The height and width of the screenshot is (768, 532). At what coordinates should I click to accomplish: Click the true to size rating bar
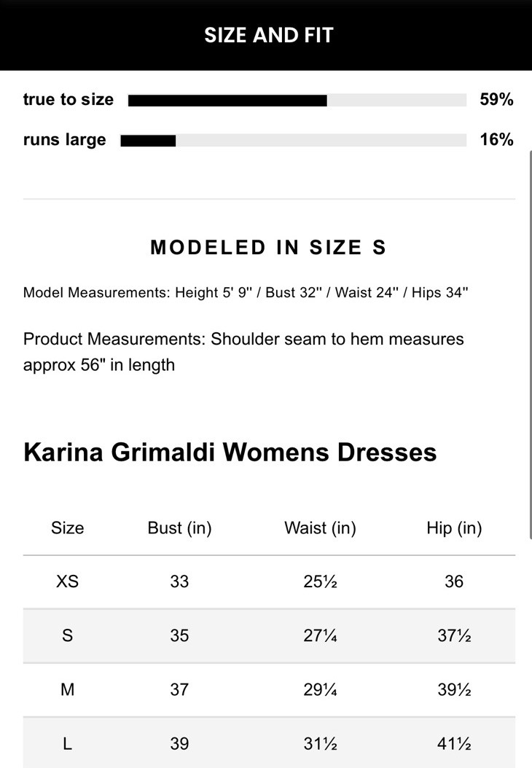(x=297, y=101)
